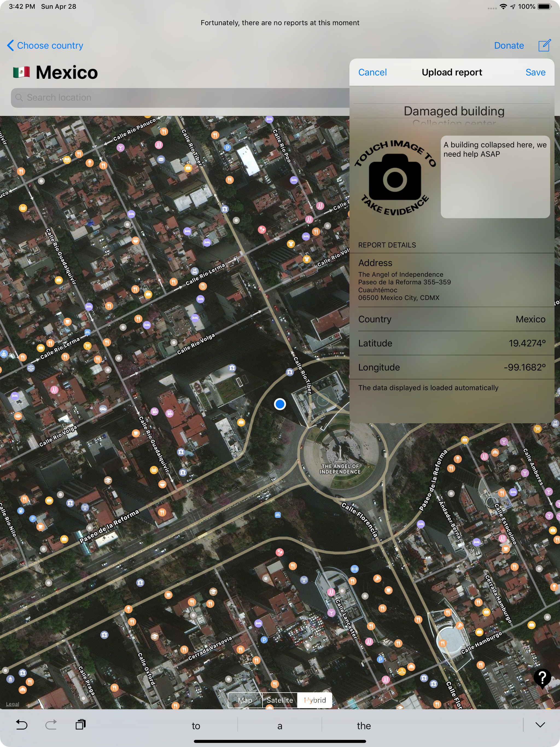Cancel the Upload report panel
This screenshot has width=560, height=747.
372,72
